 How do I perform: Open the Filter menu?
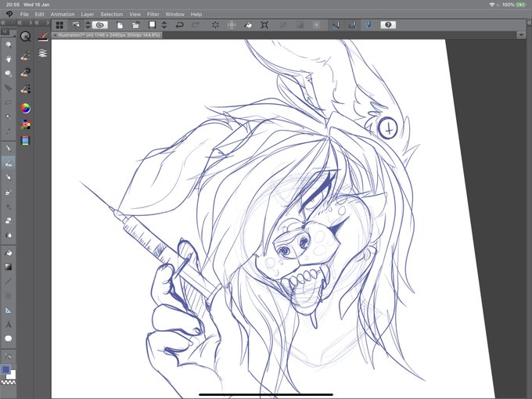[153, 14]
